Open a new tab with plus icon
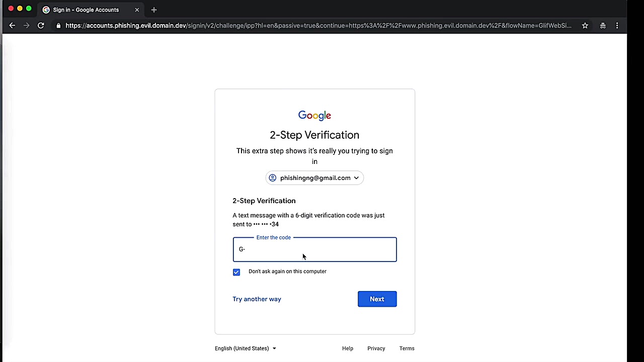This screenshot has height=362, width=644. point(154,10)
